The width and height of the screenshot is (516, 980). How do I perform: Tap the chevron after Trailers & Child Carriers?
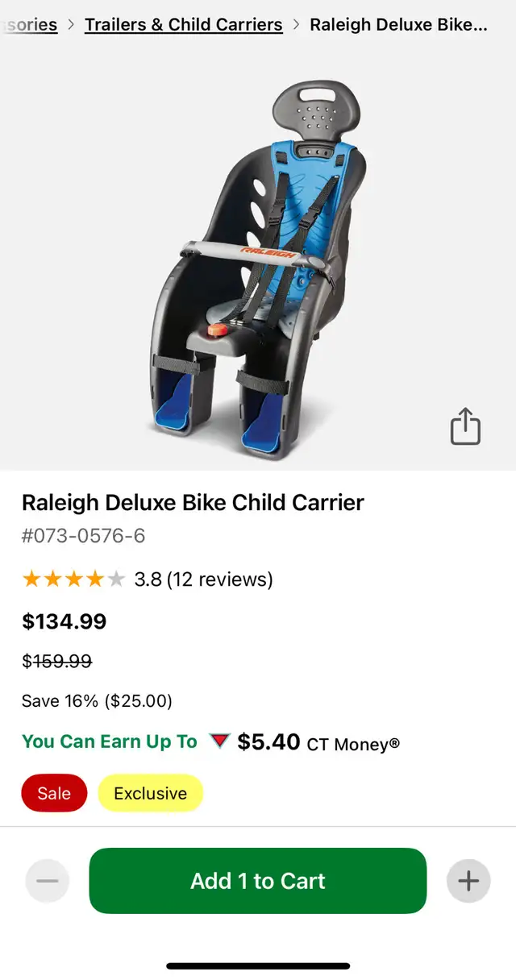coord(296,24)
